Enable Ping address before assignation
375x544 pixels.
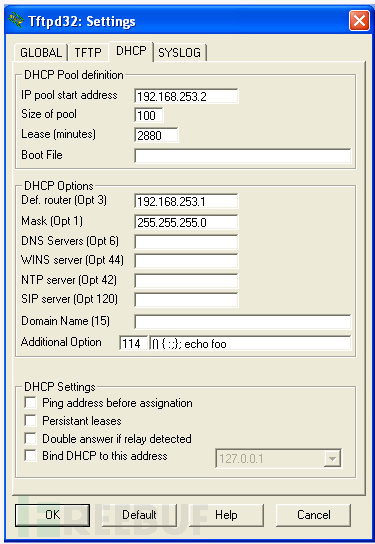point(31,403)
